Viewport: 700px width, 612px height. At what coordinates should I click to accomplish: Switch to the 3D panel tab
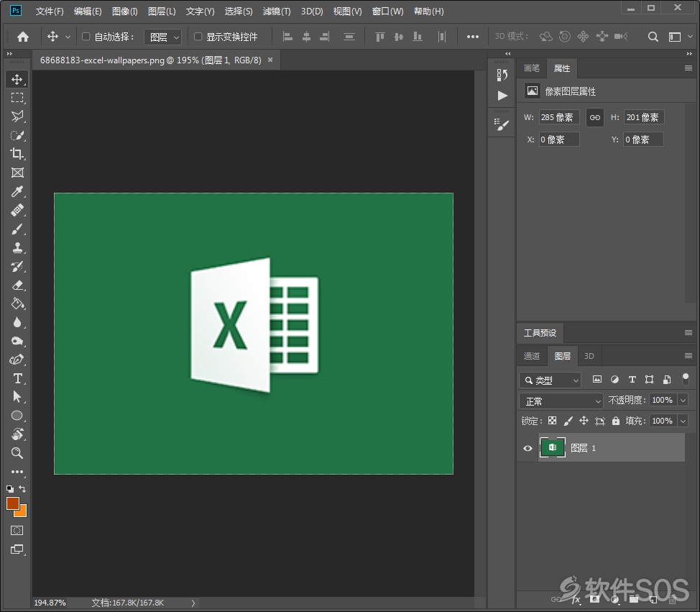tap(589, 356)
